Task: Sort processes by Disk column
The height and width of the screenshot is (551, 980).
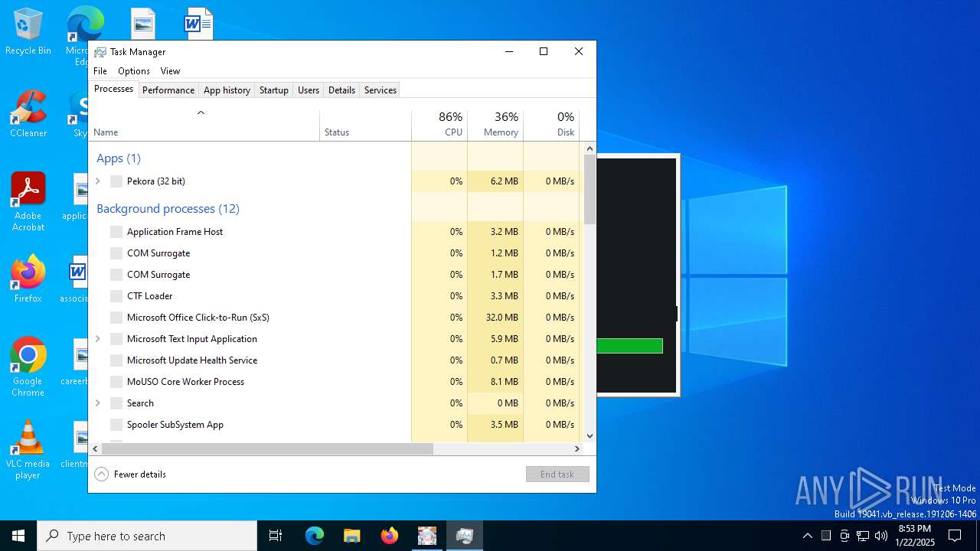Action: point(551,126)
